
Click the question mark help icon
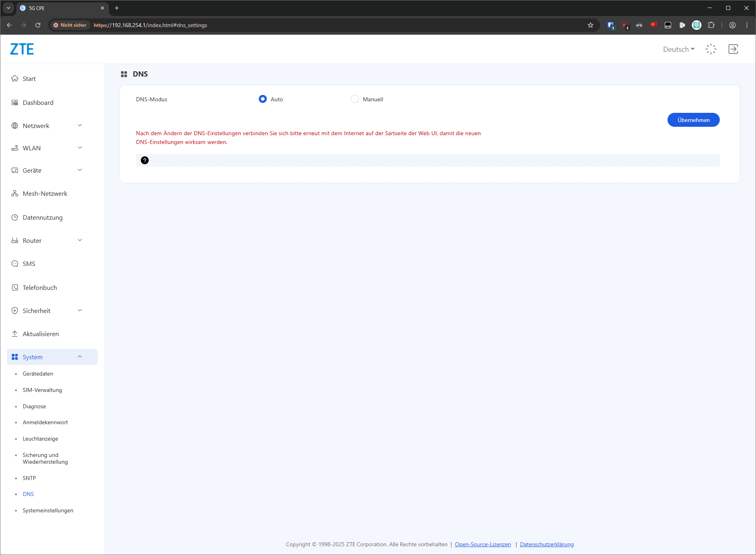[145, 160]
